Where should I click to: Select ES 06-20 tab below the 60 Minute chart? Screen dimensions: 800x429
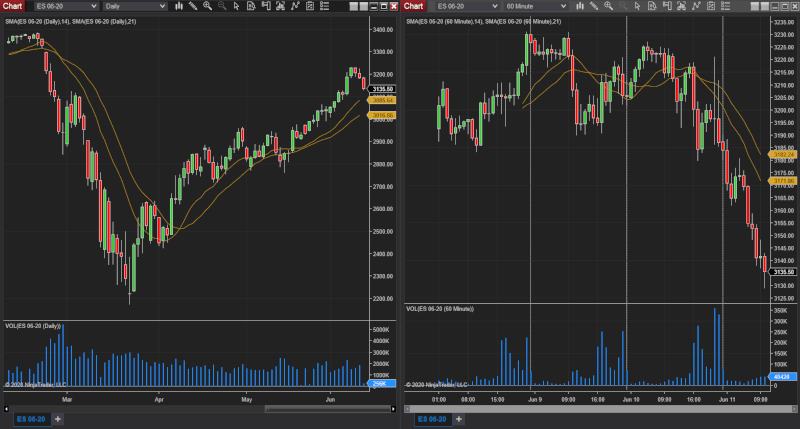click(x=430, y=419)
